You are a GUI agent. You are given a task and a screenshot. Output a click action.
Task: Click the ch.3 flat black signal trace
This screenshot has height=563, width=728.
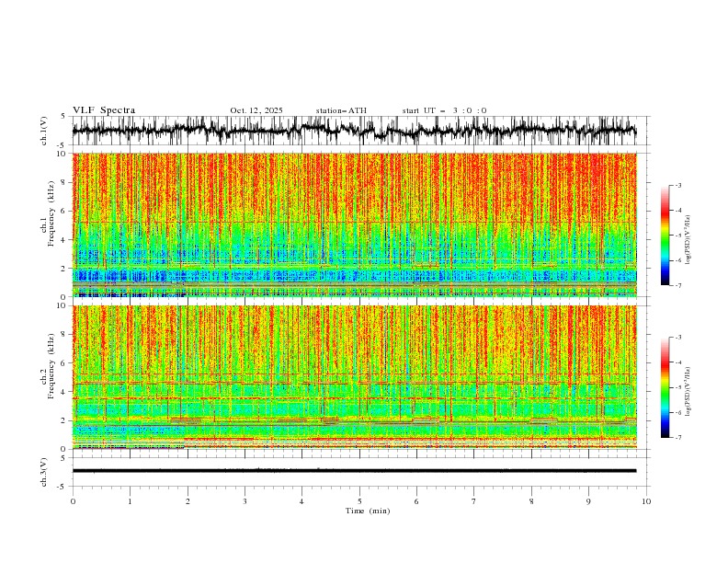coord(354,471)
